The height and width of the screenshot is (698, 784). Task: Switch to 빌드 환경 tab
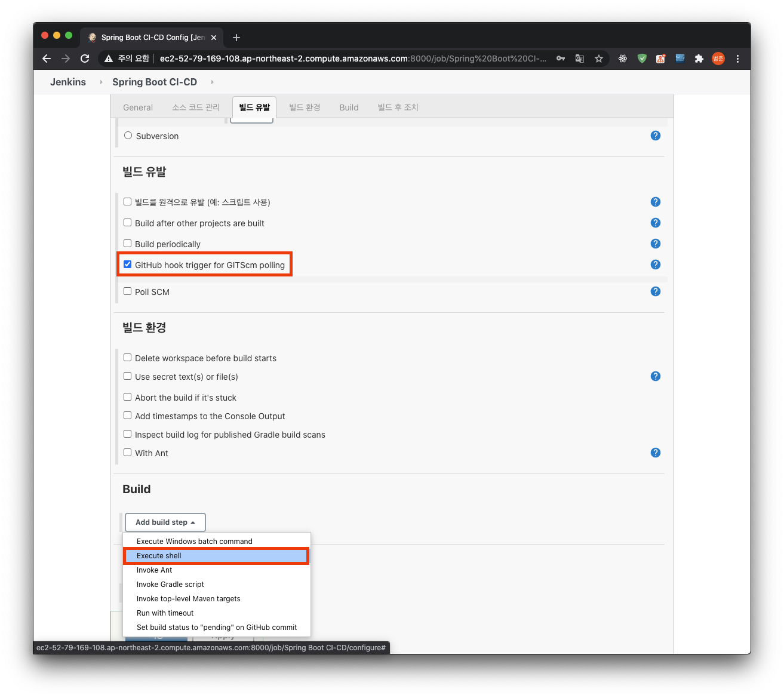305,107
